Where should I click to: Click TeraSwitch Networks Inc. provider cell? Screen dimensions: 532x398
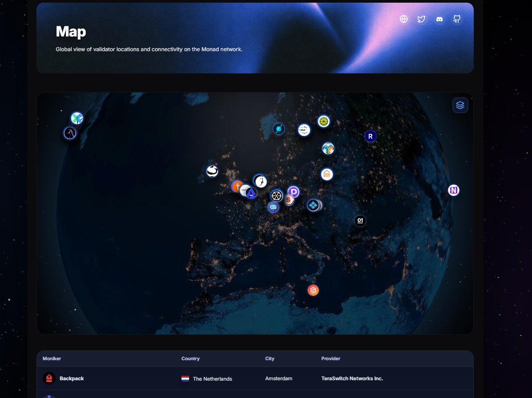352,378
